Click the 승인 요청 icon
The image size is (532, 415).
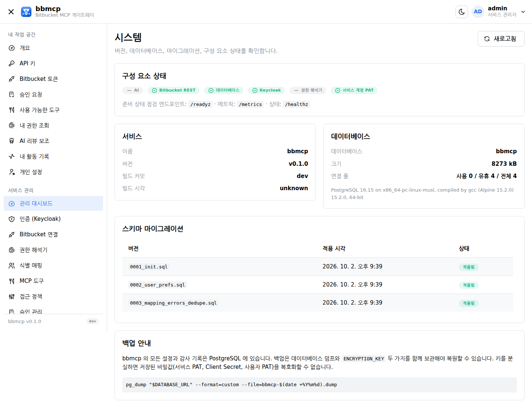[12, 95]
